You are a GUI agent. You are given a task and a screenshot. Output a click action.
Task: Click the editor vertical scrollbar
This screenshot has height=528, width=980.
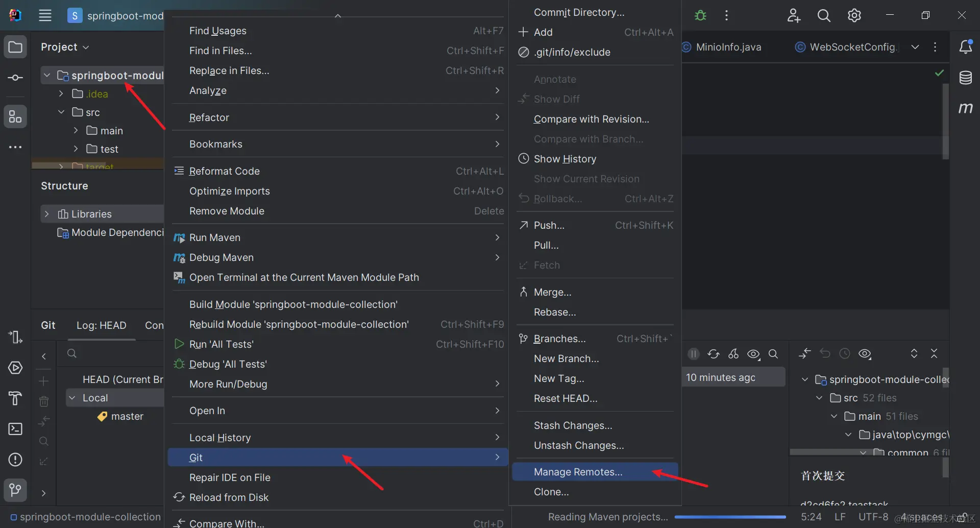945,122
